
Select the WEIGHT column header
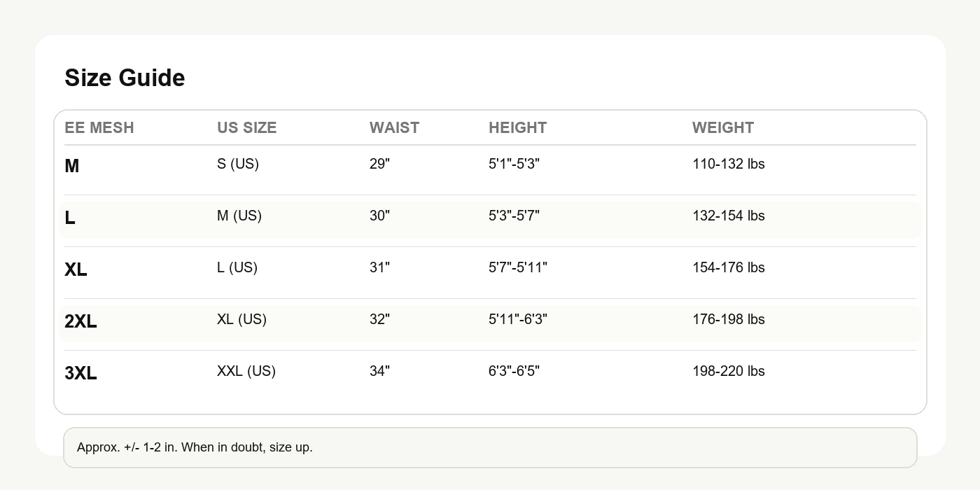(x=722, y=128)
